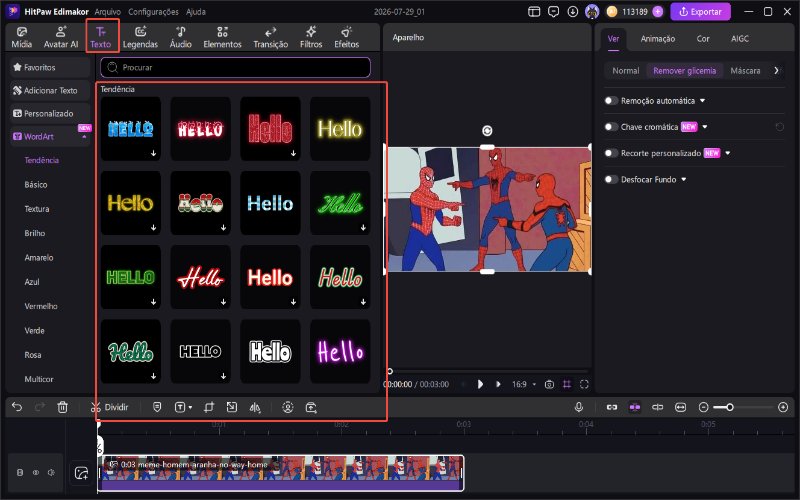800x500 pixels.
Task: Click the Dividir split tool
Action: pos(109,407)
